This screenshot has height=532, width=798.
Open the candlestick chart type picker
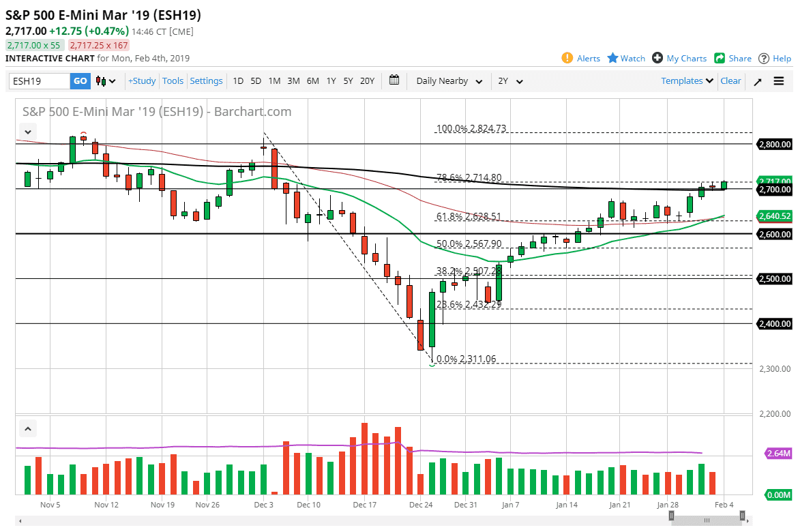pos(100,80)
